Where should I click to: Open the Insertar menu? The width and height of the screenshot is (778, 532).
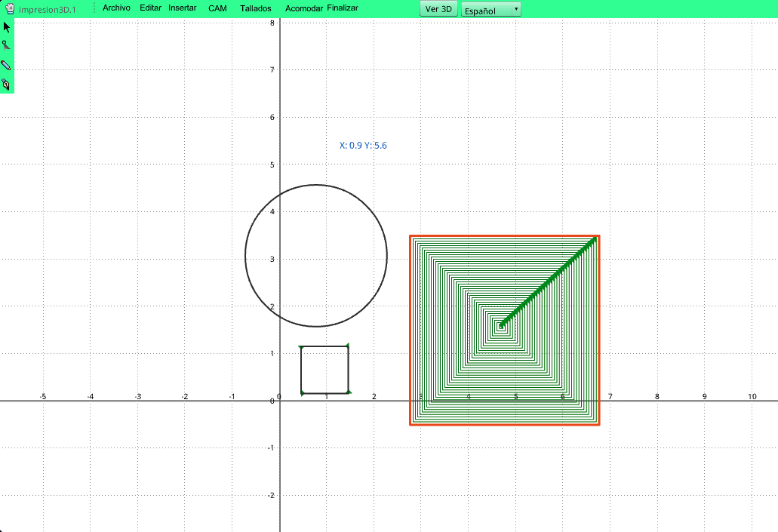pyautogui.click(x=183, y=8)
